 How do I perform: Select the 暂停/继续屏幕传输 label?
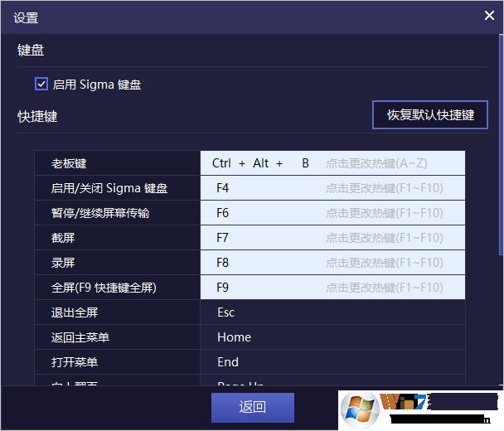pyautogui.click(x=100, y=213)
